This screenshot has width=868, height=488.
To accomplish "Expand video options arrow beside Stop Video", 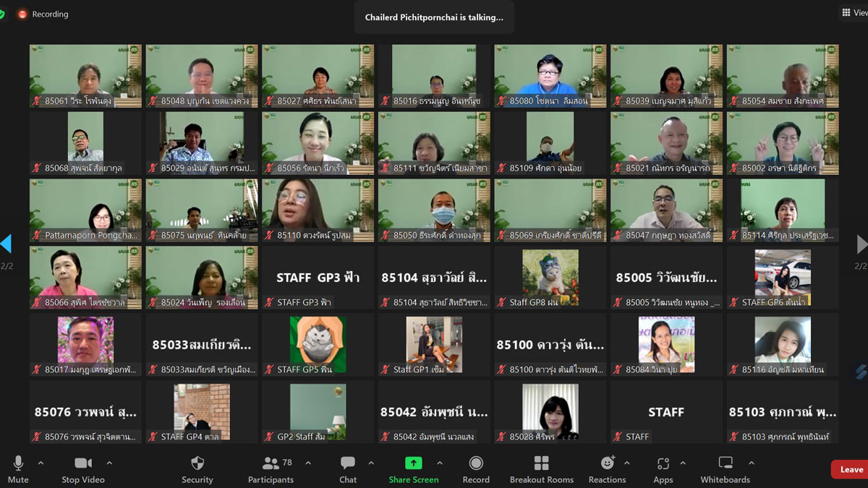I will pos(109,463).
